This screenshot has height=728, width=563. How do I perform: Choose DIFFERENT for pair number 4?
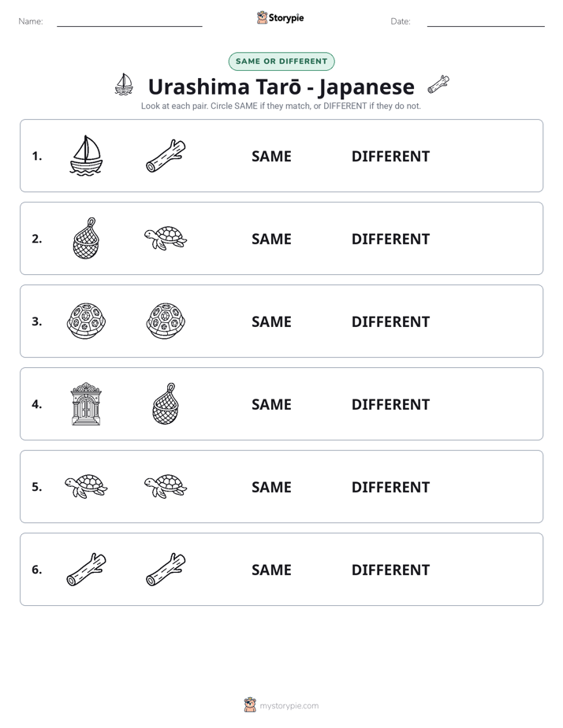pyautogui.click(x=390, y=404)
